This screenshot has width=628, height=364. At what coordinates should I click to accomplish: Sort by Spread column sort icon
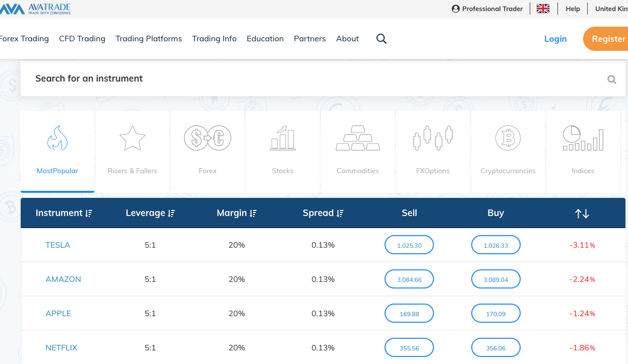point(340,213)
